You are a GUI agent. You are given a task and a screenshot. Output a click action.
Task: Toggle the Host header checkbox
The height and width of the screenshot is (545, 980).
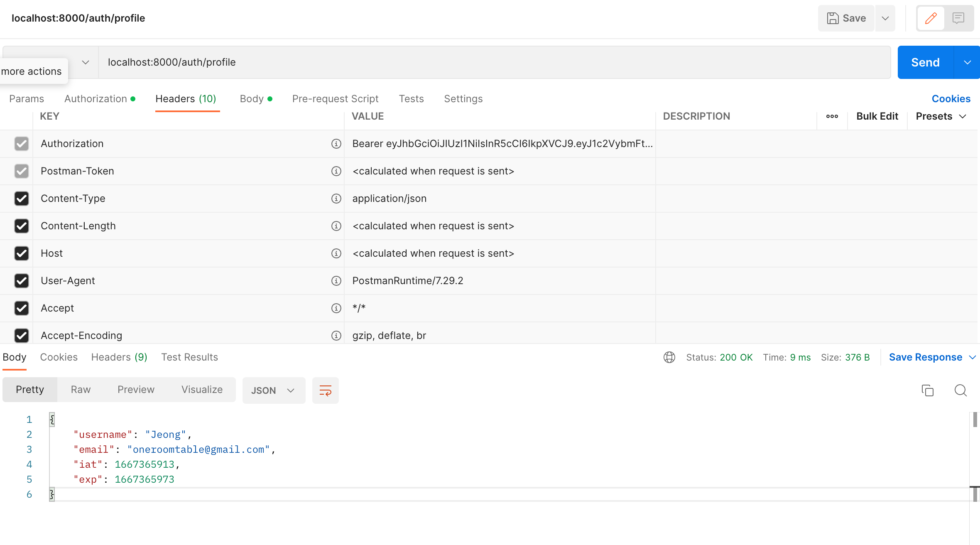[22, 253]
